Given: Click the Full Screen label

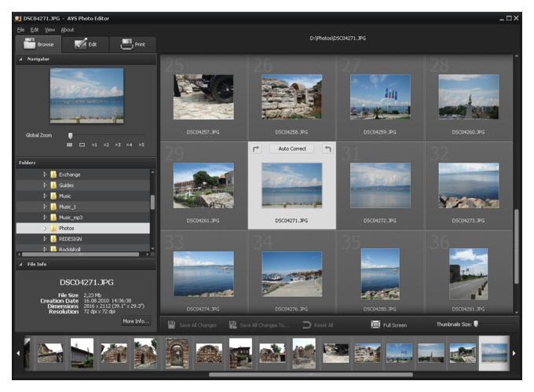Looking at the screenshot, I should (x=395, y=325).
